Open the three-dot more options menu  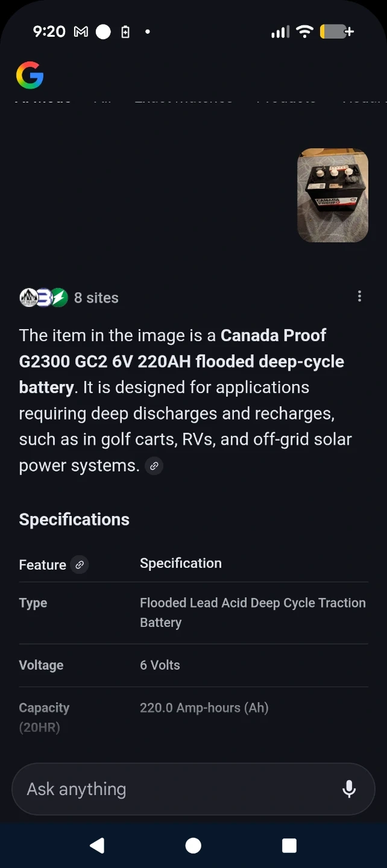359,296
